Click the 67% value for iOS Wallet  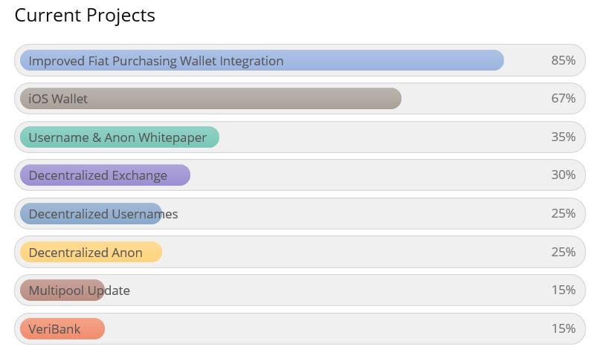563,98
